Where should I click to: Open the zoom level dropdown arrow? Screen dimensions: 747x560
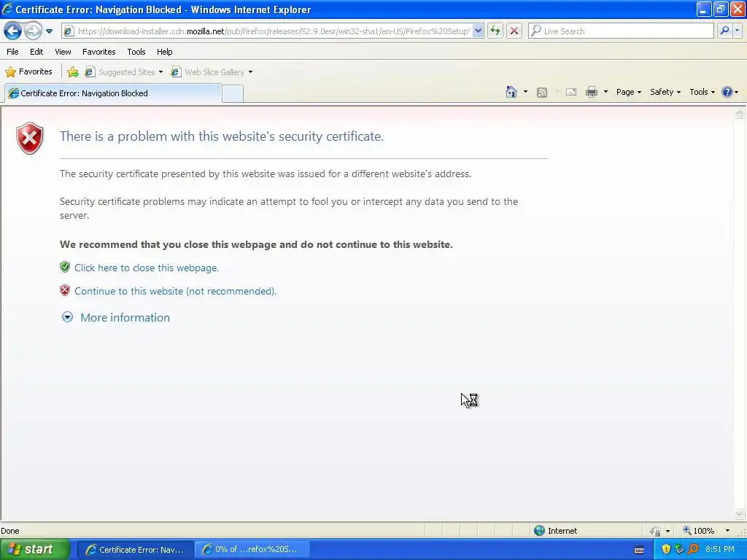pos(727,531)
